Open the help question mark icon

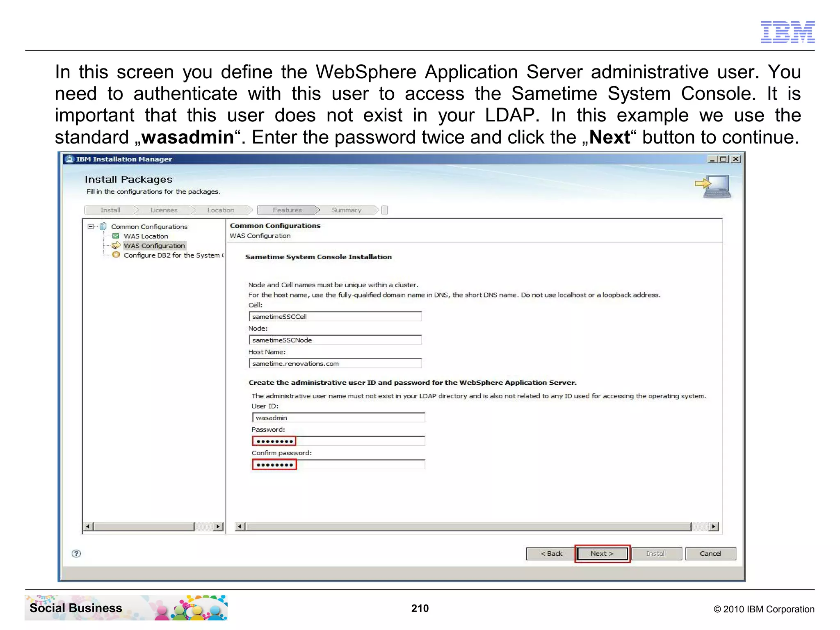point(76,553)
